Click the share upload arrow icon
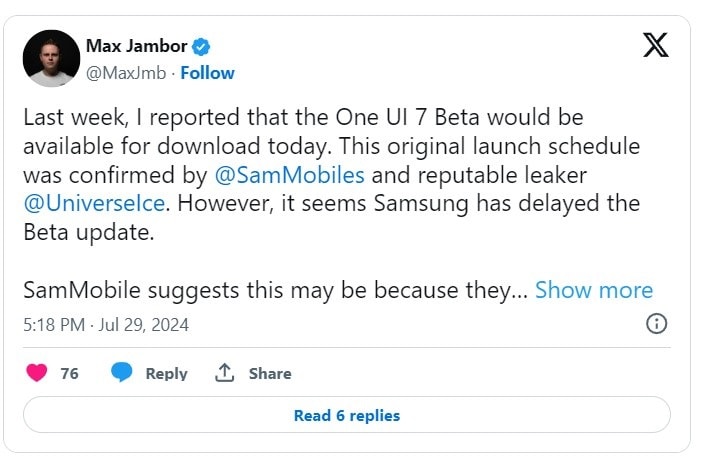706x462 pixels. 225,373
